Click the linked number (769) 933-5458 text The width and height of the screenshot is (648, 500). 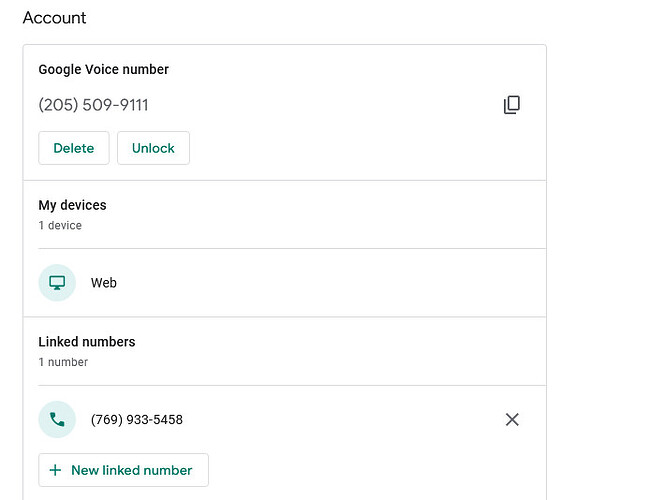137,419
